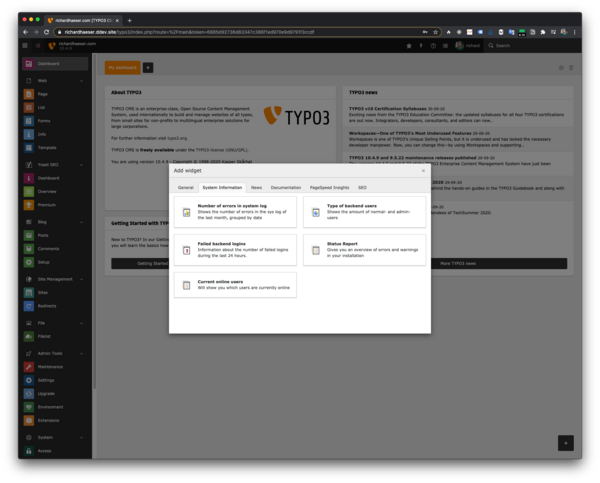Open the Environment module icon
The height and width of the screenshot is (483, 600).
coord(29,407)
